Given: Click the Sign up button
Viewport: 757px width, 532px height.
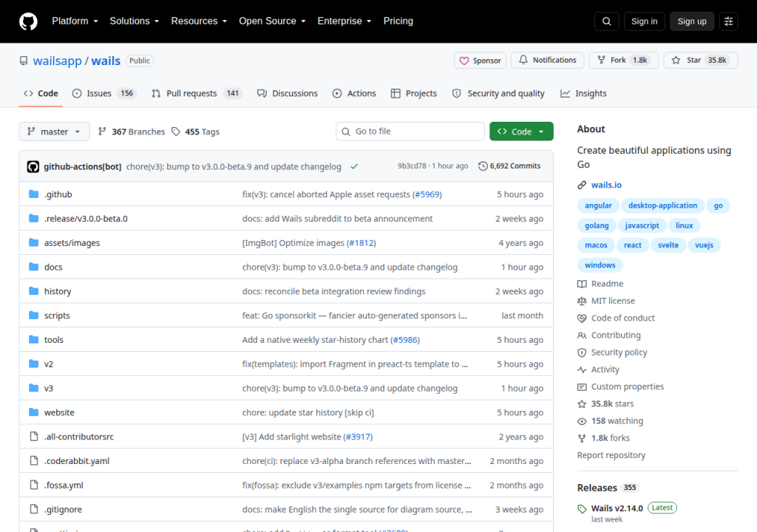Looking at the screenshot, I should click(x=692, y=21).
